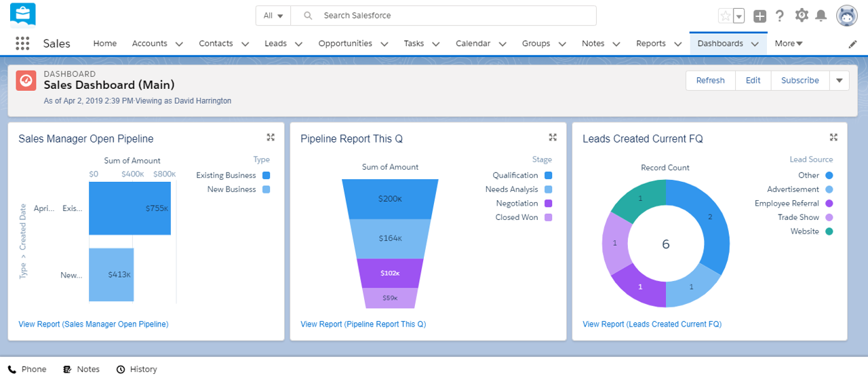
Task: Click the $200K funnel segment
Action: [x=390, y=199]
